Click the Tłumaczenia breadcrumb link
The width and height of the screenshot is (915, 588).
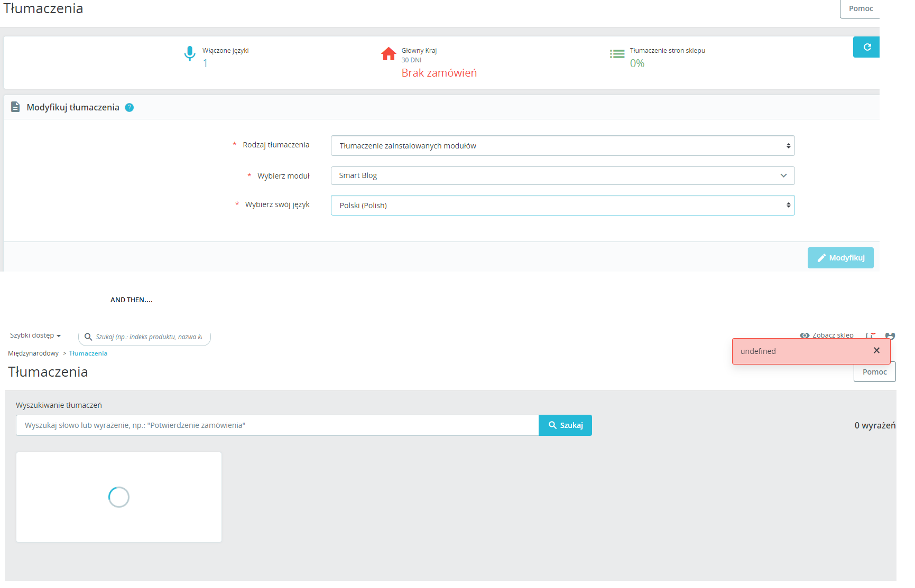88,353
